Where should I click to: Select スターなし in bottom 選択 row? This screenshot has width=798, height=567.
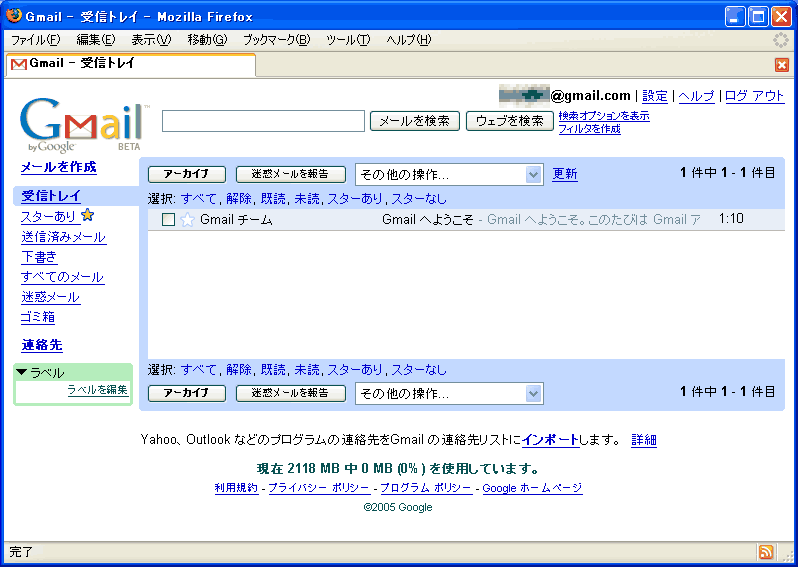click(x=419, y=370)
